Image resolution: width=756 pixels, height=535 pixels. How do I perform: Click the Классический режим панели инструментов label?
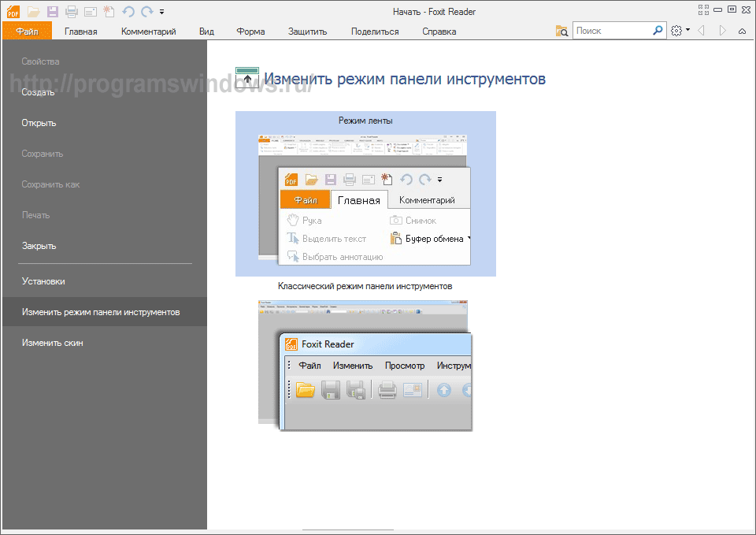coord(365,286)
